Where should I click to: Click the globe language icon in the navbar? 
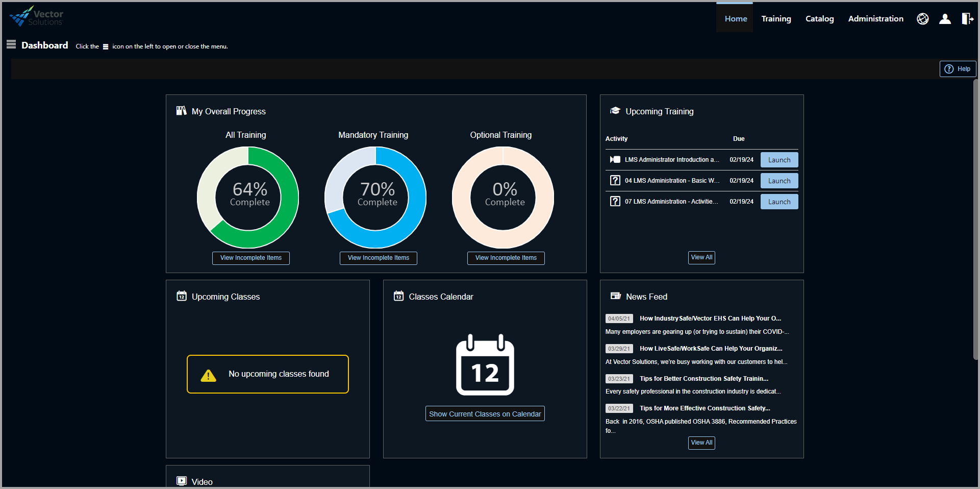(923, 18)
